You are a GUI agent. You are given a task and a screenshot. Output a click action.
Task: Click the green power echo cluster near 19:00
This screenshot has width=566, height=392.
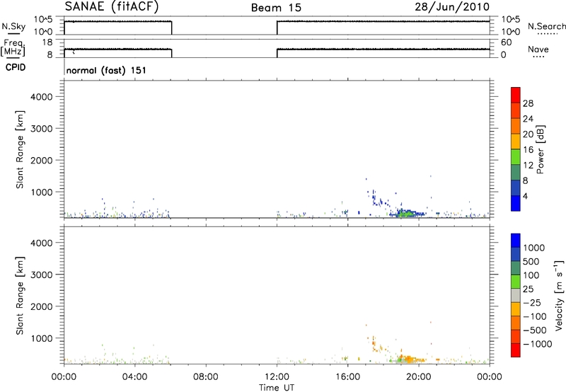click(x=404, y=213)
